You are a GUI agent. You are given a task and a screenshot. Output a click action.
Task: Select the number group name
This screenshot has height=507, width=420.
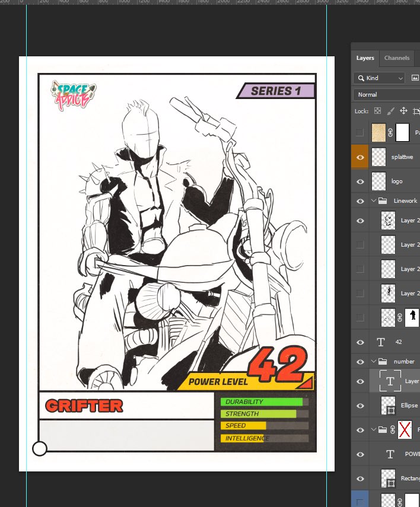(404, 362)
